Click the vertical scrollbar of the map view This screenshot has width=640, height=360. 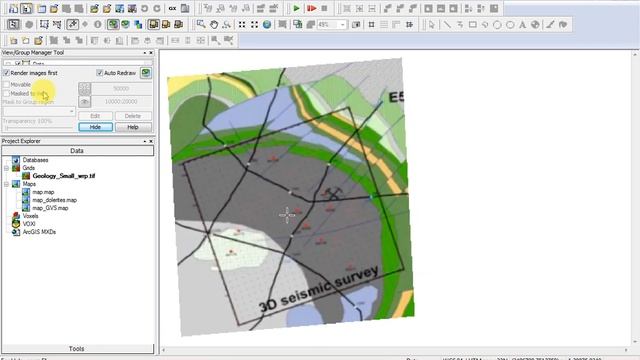coord(636,198)
